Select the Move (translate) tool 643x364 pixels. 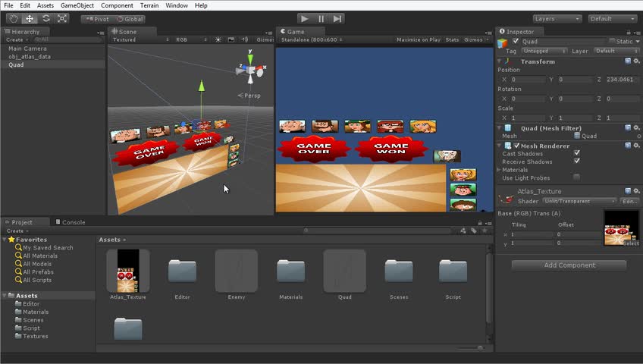[30, 18]
